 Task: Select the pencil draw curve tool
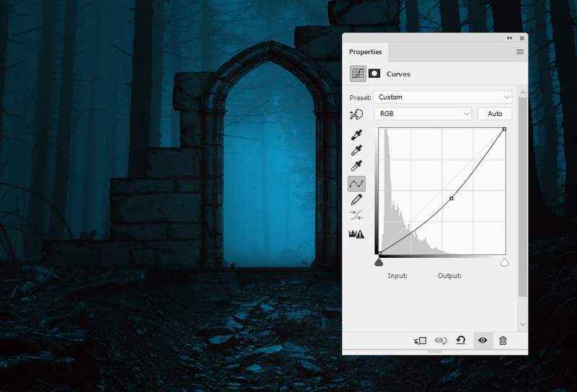pos(356,200)
